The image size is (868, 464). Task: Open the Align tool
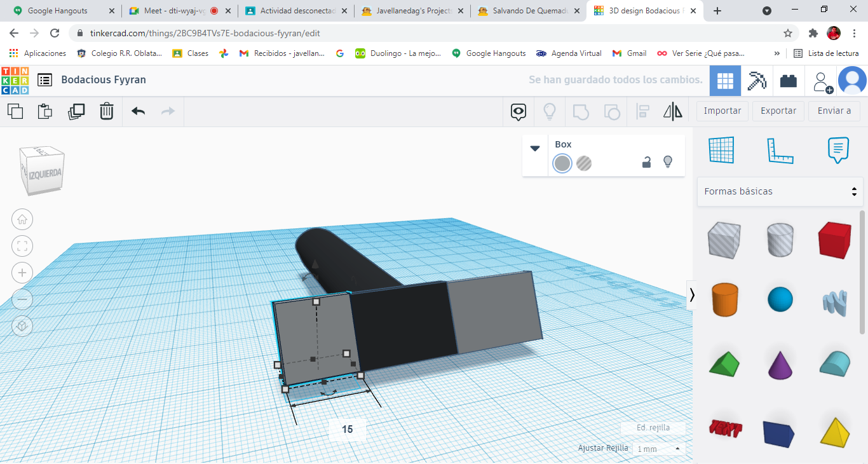click(642, 112)
